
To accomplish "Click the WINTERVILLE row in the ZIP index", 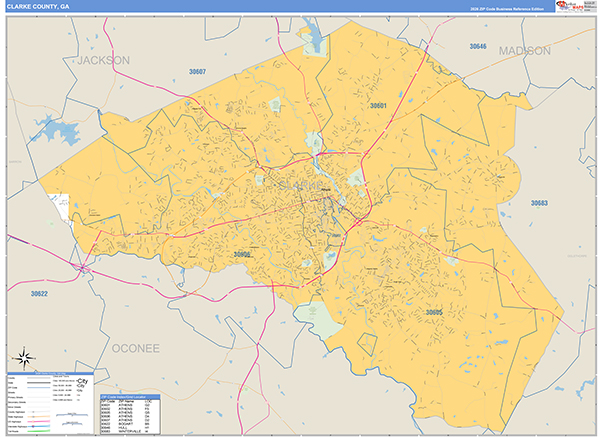I will [130, 431].
